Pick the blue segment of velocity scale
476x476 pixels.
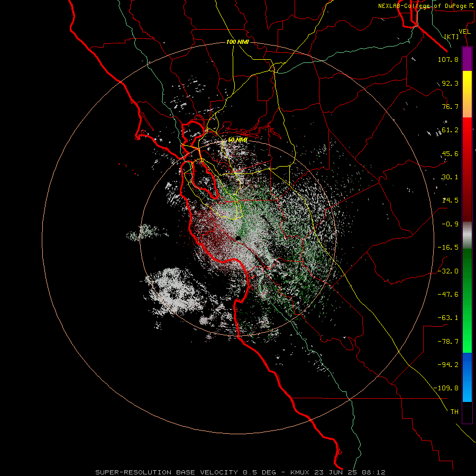pos(467,377)
